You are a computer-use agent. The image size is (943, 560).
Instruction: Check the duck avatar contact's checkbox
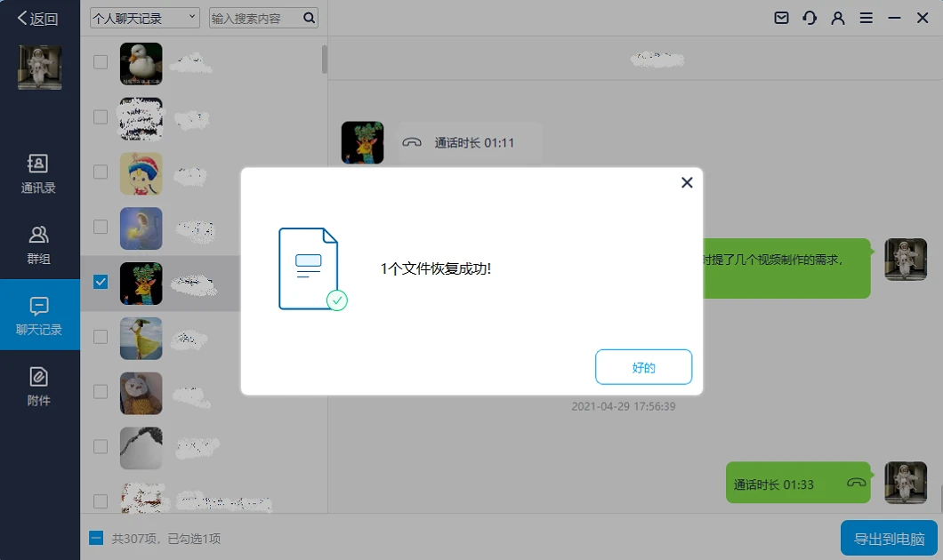click(x=100, y=63)
